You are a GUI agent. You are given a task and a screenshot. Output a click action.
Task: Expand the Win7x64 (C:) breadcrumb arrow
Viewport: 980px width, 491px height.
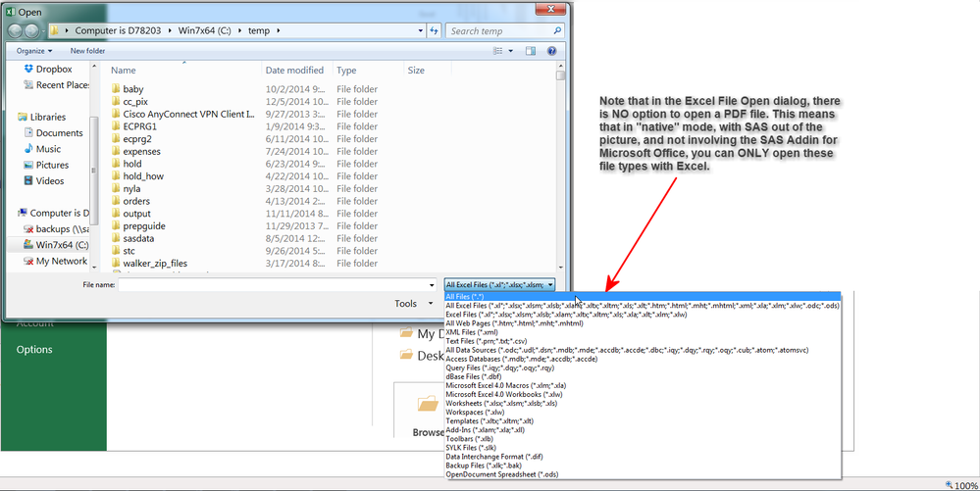point(239,30)
